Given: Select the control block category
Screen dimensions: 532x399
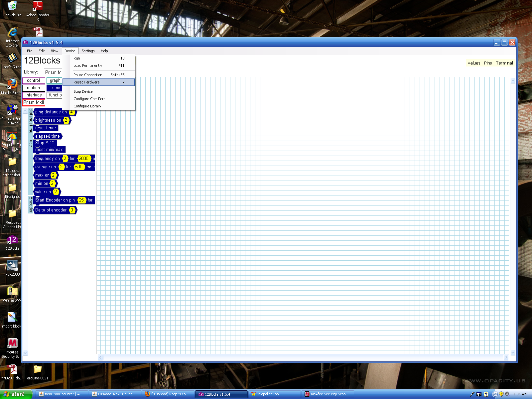Looking at the screenshot, I should (34, 80).
